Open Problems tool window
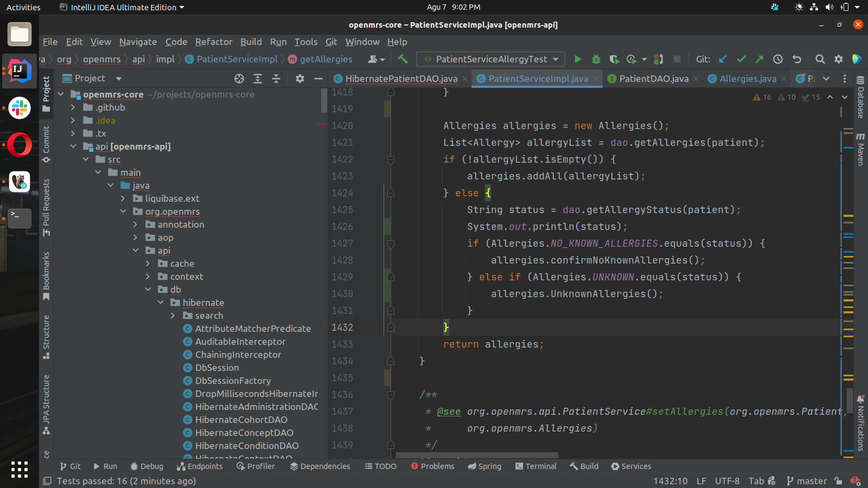Viewport: 868px width, 488px height. [x=432, y=466]
